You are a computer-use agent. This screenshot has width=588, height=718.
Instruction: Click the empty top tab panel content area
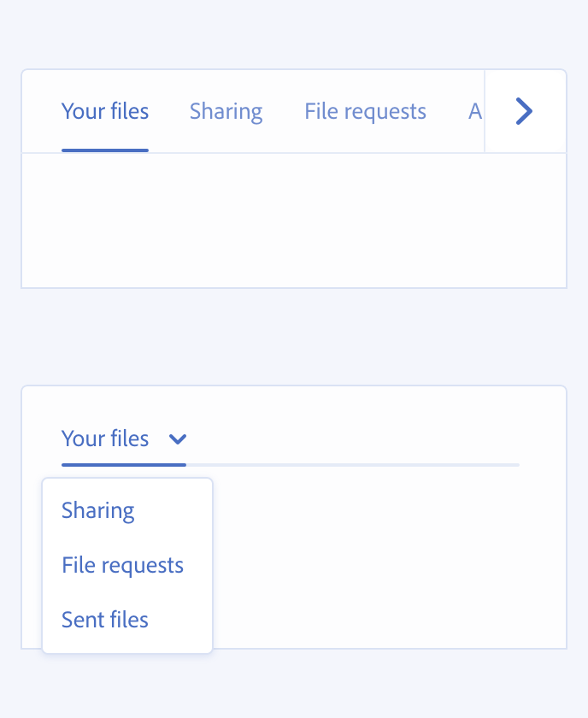[293, 221]
